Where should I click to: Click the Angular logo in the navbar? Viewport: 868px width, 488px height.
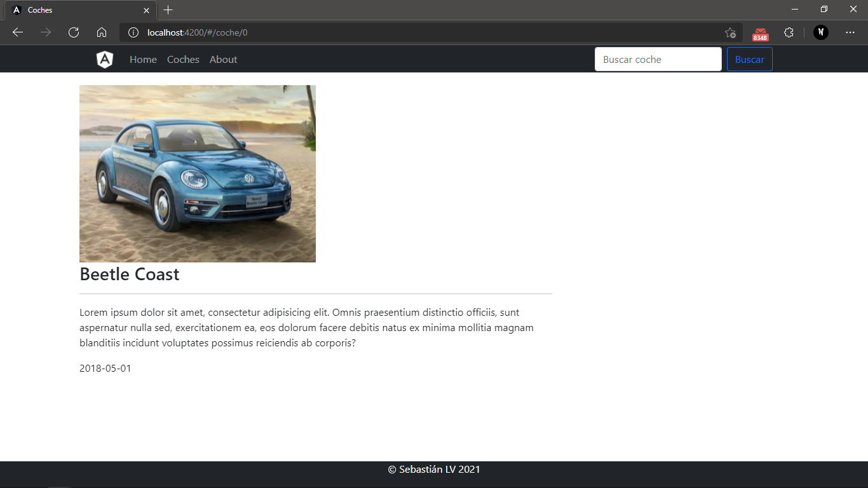105,60
